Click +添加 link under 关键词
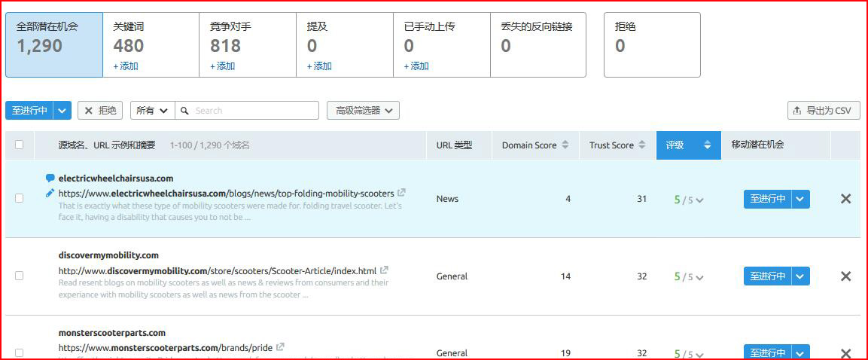 [126, 66]
